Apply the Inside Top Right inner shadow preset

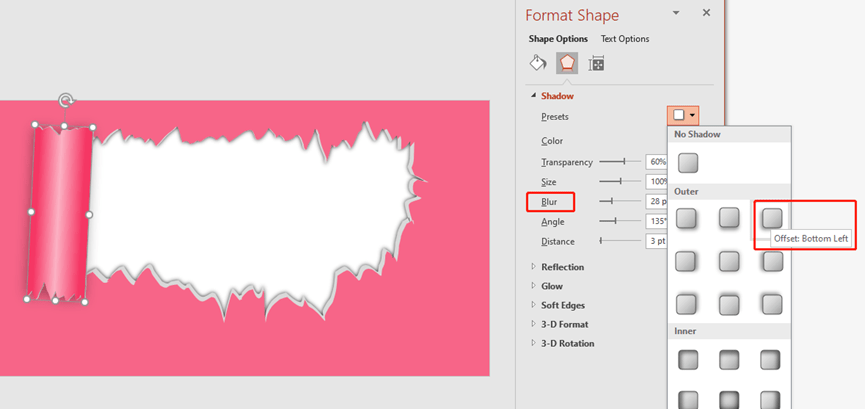(x=770, y=360)
